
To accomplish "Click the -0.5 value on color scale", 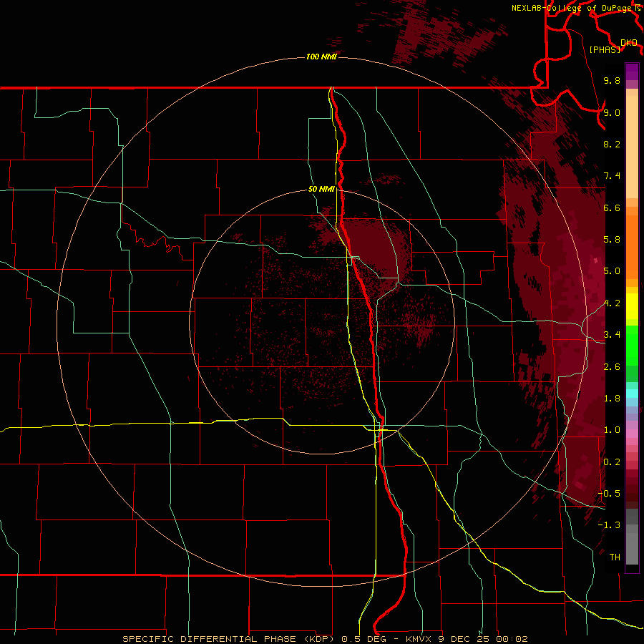I will (x=609, y=494).
